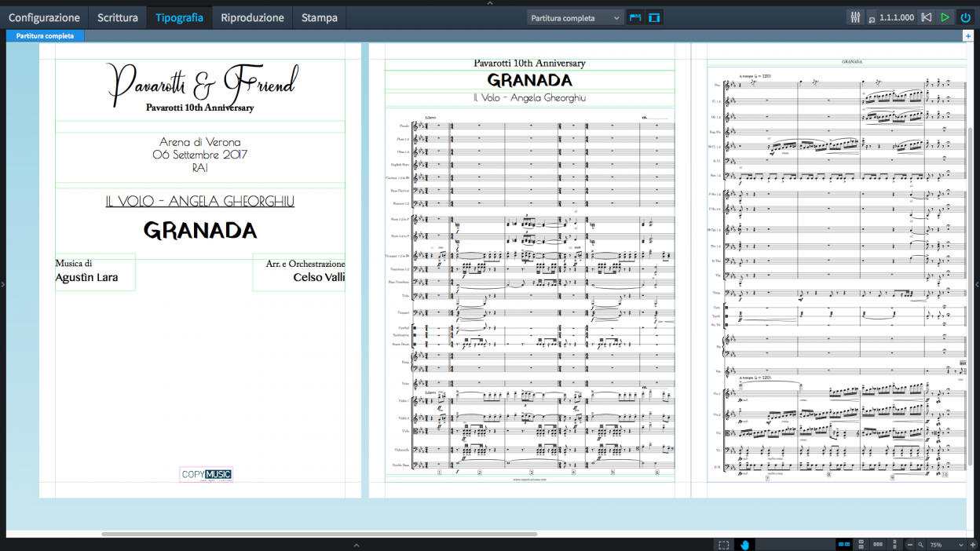Select A tempo marking atop third page
Image resolution: width=980 pixels, height=551 pixels.
[755, 76]
